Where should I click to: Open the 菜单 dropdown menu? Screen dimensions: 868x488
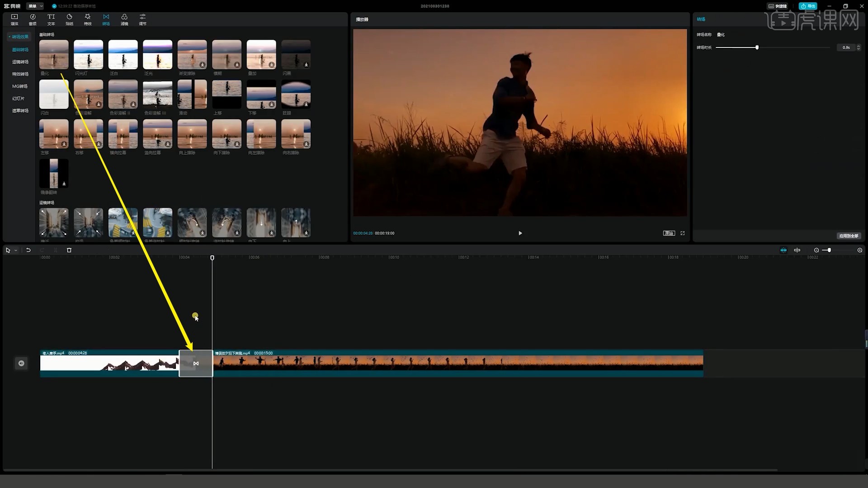click(x=35, y=6)
